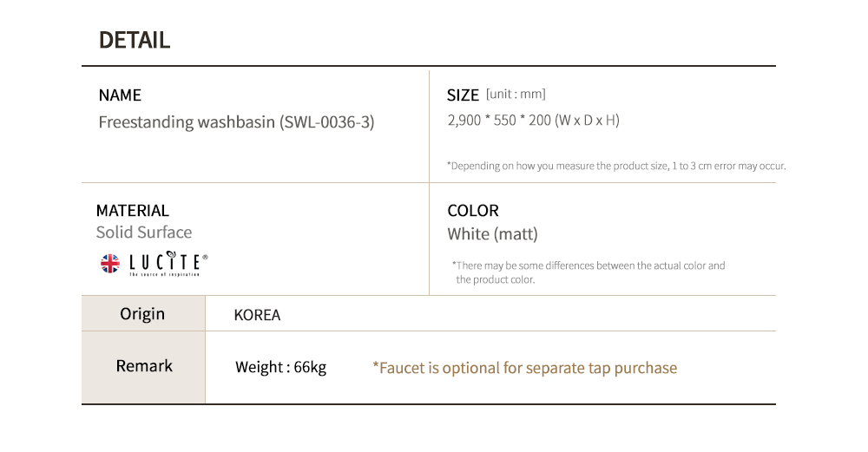
Task: Select the Solid Surface material text
Action: 144,233
